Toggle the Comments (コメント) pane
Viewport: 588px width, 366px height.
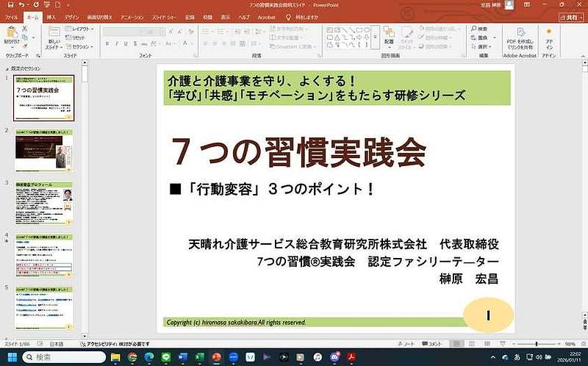click(433, 344)
